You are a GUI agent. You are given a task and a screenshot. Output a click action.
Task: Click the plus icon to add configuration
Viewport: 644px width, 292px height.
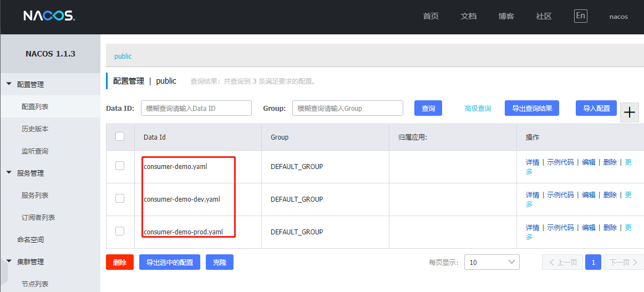630,112
